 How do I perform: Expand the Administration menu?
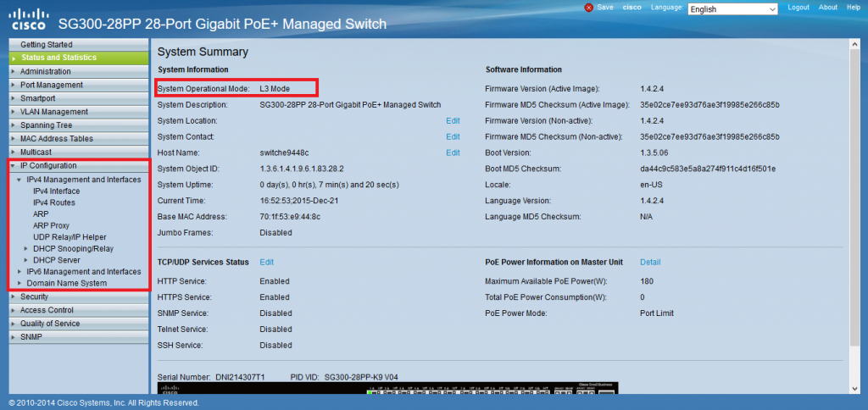(79, 71)
